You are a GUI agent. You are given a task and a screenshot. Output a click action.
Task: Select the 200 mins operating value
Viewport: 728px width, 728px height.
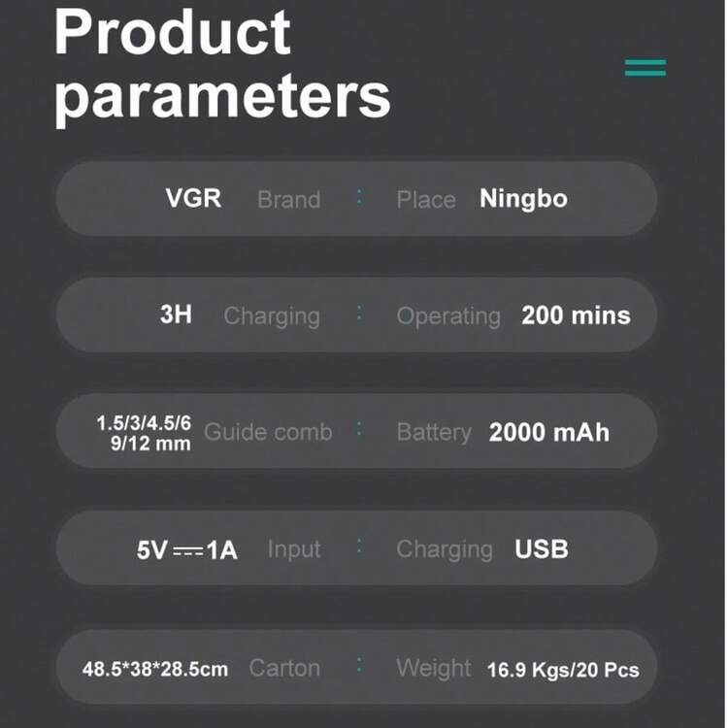point(576,315)
